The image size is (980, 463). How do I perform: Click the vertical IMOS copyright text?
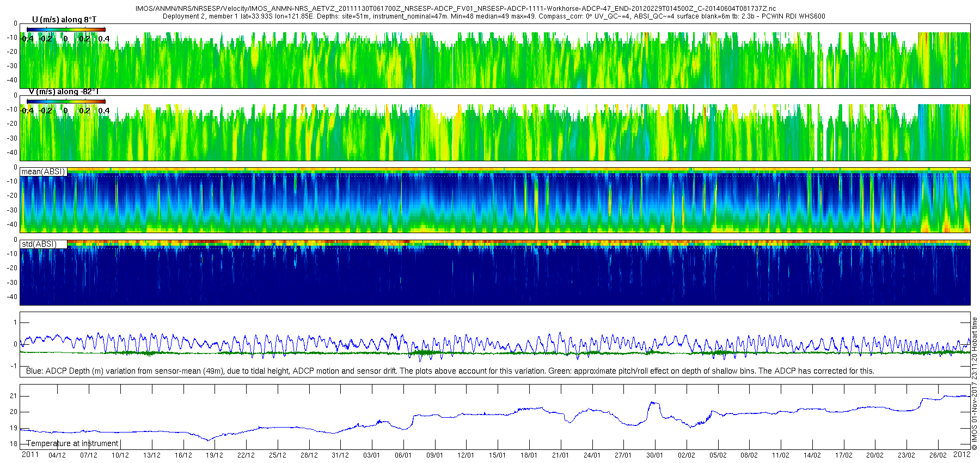click(x=975, y=384)
